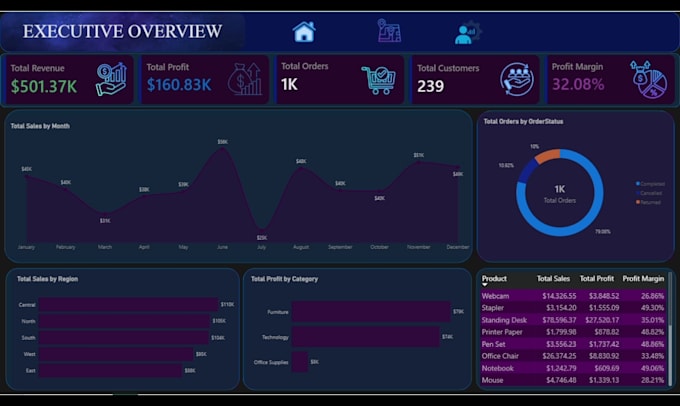The image size is (680, 406).
Task: Sort table by Profit Margin header
Action: point(643,278)
